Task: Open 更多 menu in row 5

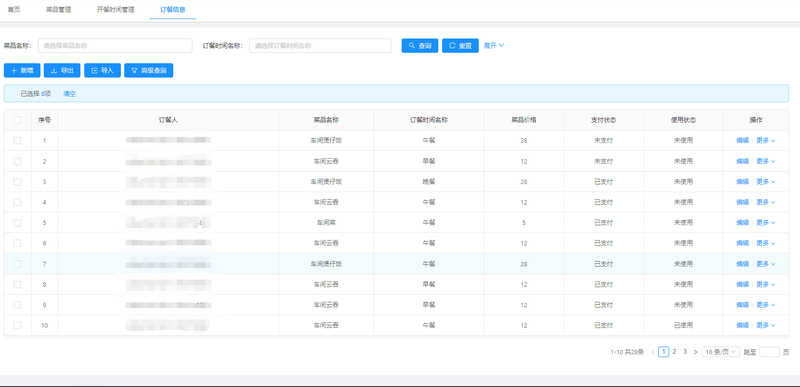Action: [x=765, y=222]
